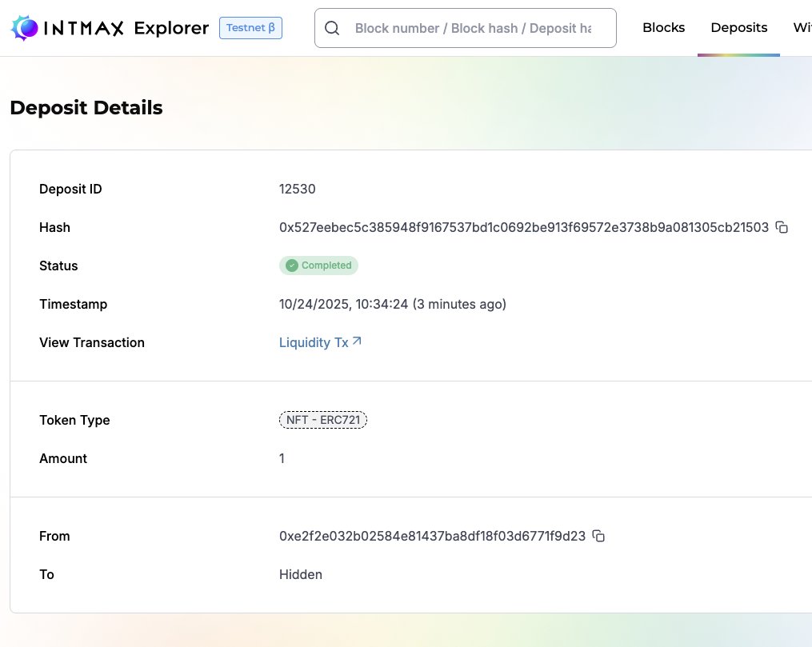The height and width of the screenshot is (647, 812).
Task: Open the Deposits tab
Action: point(739,28)
